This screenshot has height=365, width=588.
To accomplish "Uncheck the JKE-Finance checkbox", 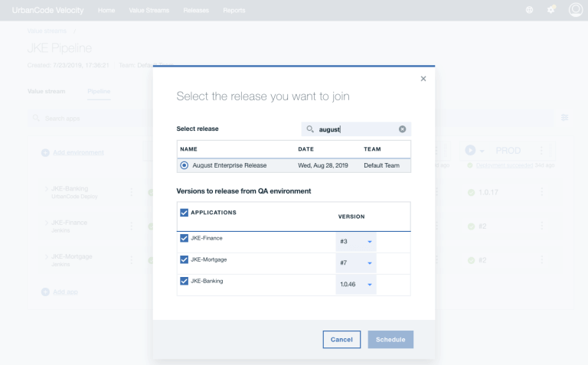I will 184,238.
